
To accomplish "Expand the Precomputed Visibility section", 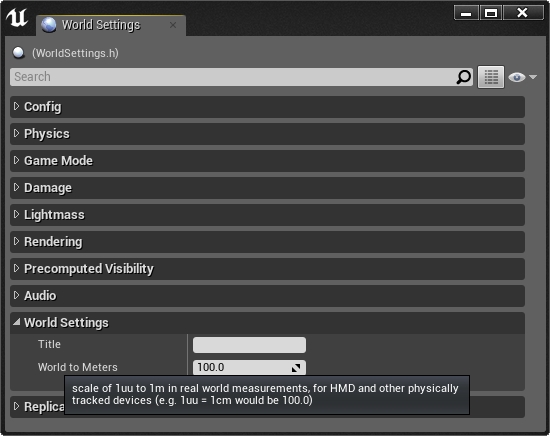I will [267, 269].
